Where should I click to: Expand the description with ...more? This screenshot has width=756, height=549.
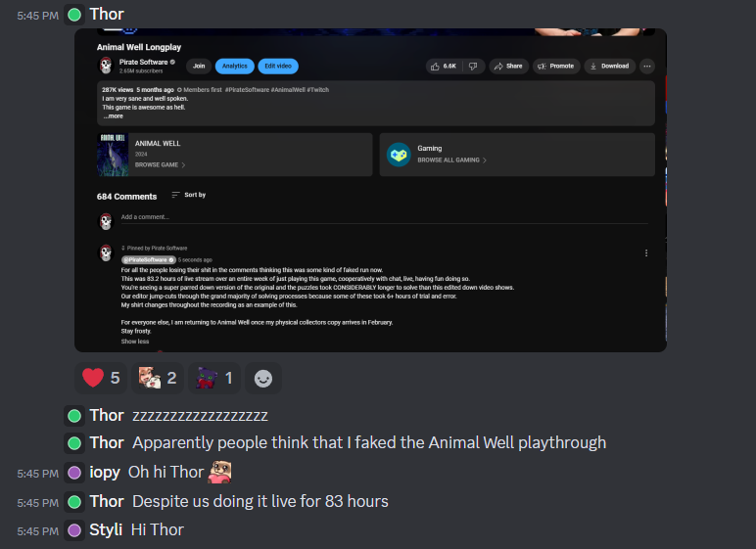click(113, 116)
